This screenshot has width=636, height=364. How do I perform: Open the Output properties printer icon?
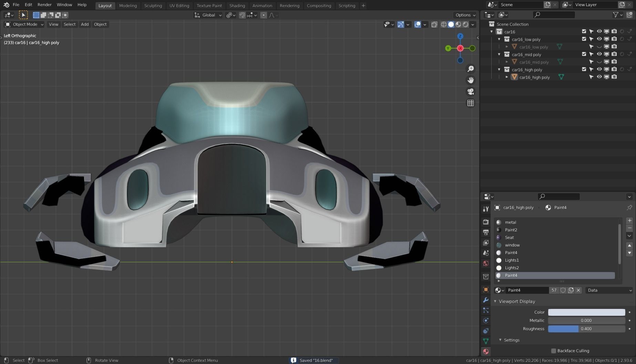486,232
